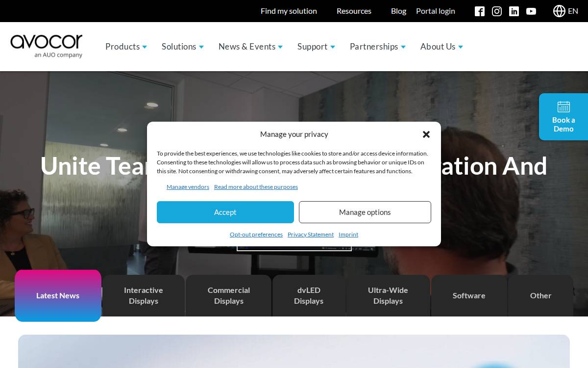The height and width of the screenshot is (368, 588).
Task: Close the privacy dialog with X
Action: click(426, 134)
